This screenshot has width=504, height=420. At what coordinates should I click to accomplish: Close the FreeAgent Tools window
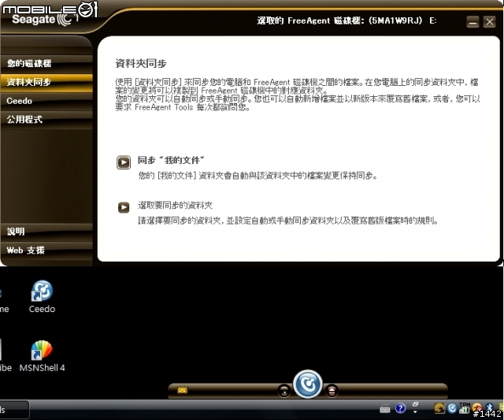(x=490, y=22)
